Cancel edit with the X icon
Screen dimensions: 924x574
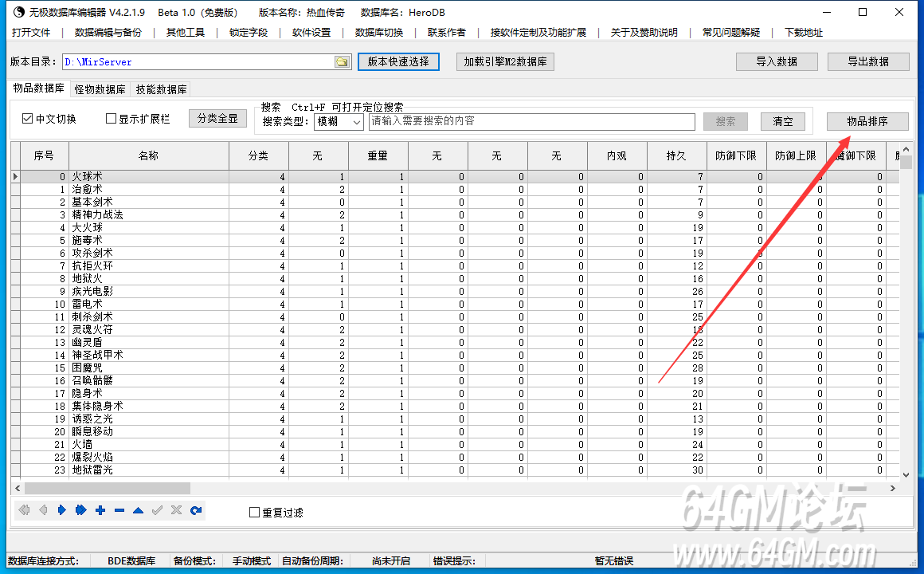click(x=176, y=510)
